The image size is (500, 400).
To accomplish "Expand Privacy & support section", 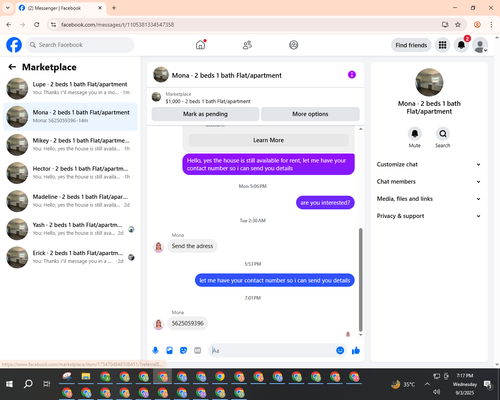I will (429, 216).
